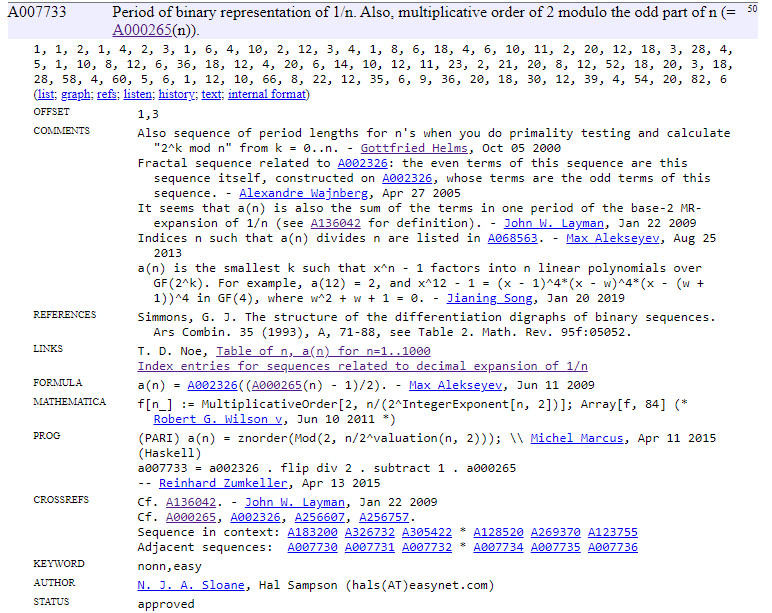This screenshot has height=613, width=772.
Task: Click the 'approved' status text
Action: [x=166, y=604]
